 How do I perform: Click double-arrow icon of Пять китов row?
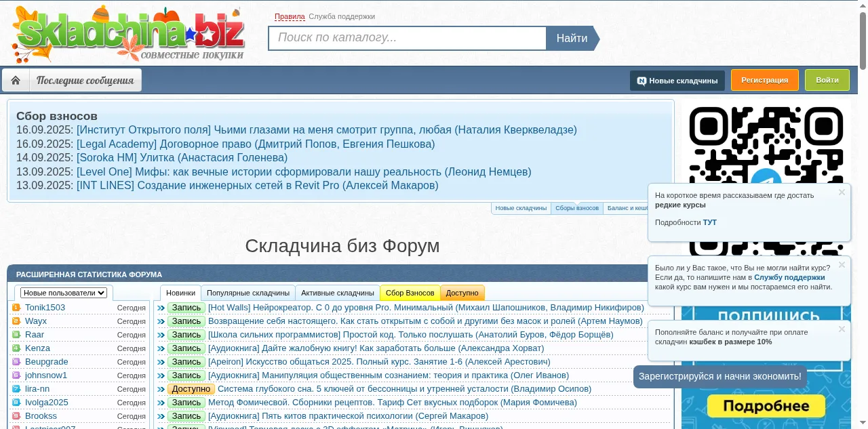[x=161, y=416]
